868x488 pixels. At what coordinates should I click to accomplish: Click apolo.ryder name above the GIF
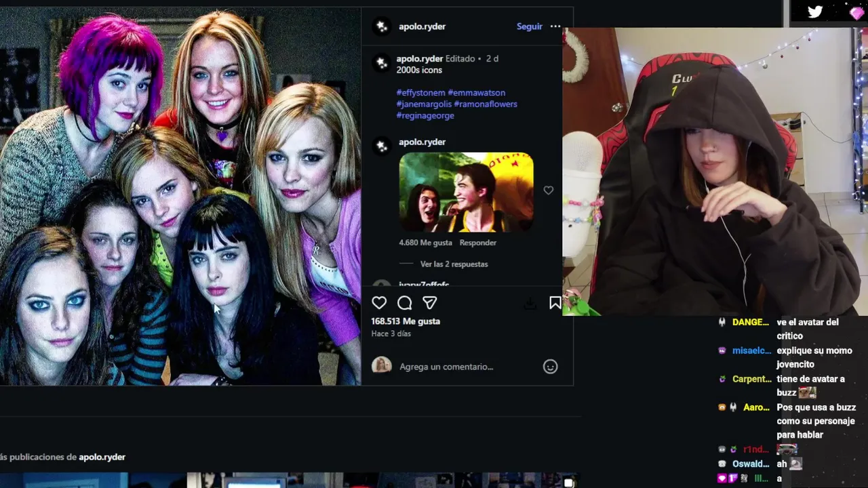(422, 142)
